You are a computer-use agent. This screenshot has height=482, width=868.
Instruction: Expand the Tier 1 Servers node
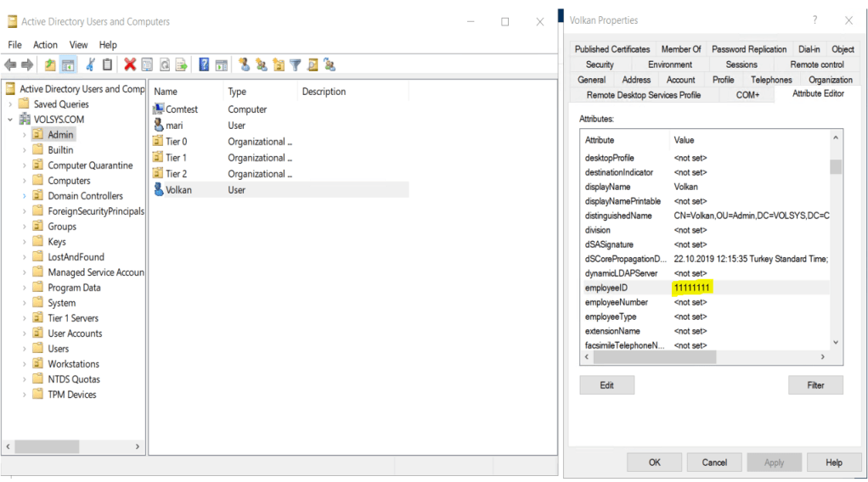[24, 318]
